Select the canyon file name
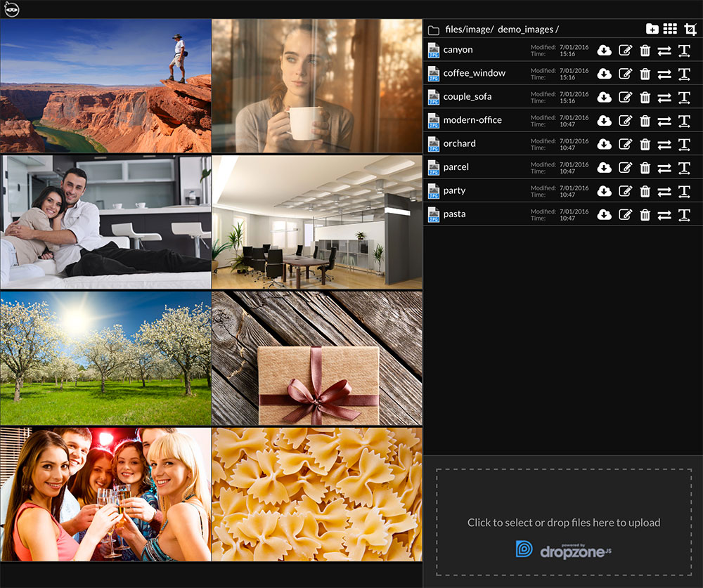Screen dimensions: 703x588 458,50
